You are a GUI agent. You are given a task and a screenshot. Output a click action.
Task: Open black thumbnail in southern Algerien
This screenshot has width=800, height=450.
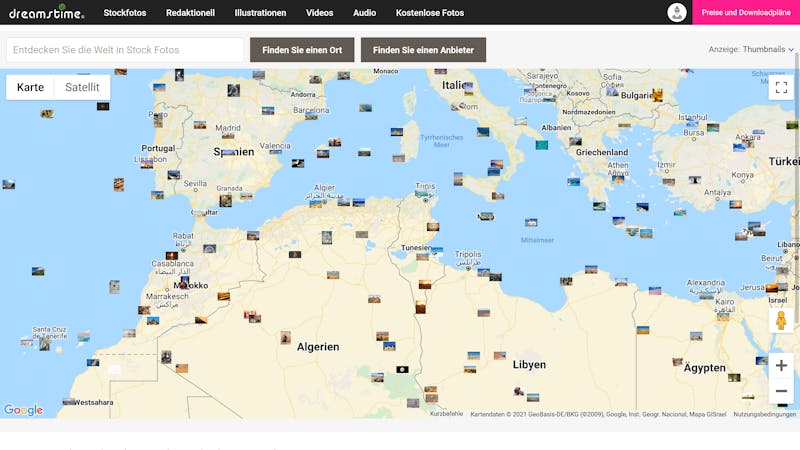pos(403,369)
